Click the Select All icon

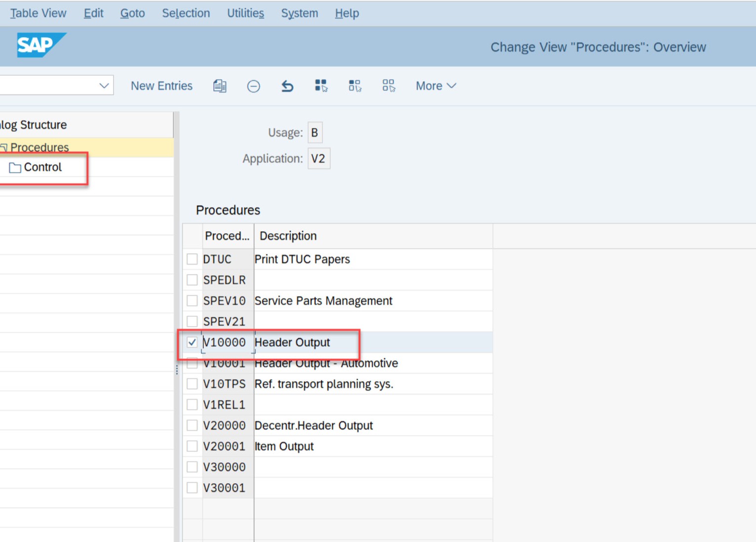coord(321,85)
